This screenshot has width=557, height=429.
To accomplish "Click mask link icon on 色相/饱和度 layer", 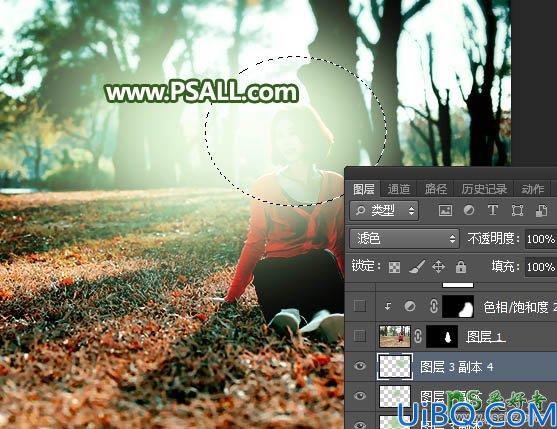I will (433, 306).
